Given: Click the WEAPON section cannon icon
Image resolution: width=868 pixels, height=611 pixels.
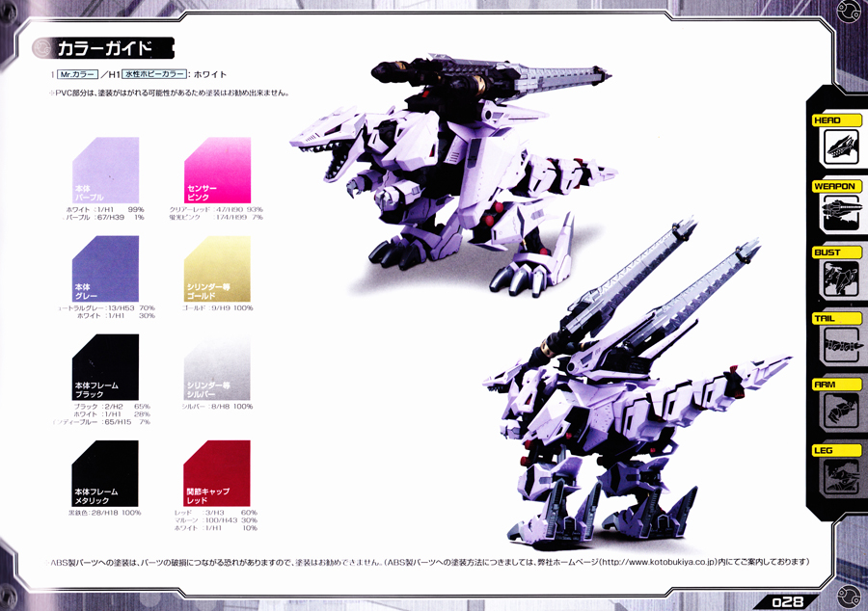Looking at the screenshot, I should pos(841,213).
